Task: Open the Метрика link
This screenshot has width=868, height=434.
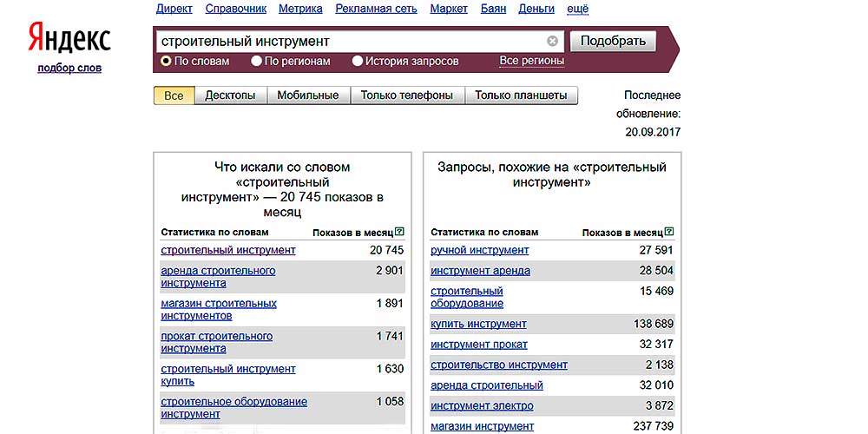Action: [300, 9]
